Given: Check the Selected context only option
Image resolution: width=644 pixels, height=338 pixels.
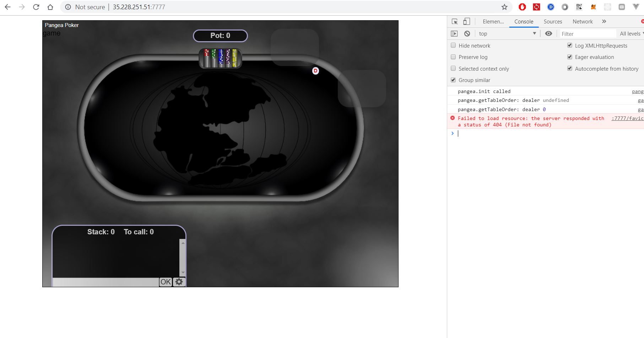Looking at the screenshot, I should pyautogui.click(x=453, y=69).
